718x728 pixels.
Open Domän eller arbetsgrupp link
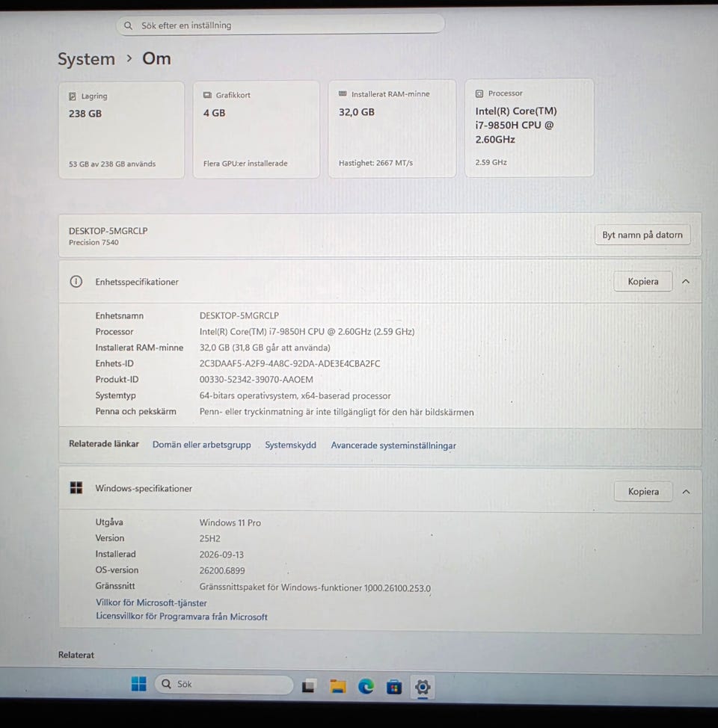pos(202,444)
